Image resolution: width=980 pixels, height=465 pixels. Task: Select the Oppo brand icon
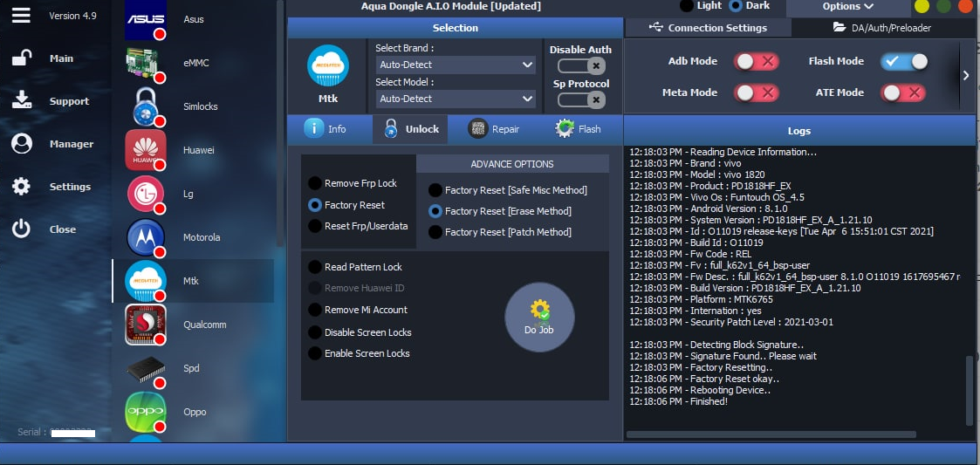pyautogui.click(x=146, y=412)
